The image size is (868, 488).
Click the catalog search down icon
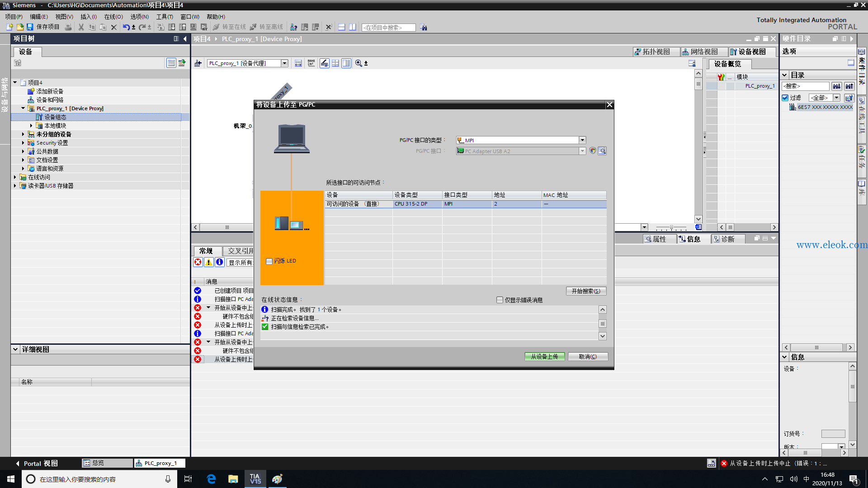coord(837,86)
